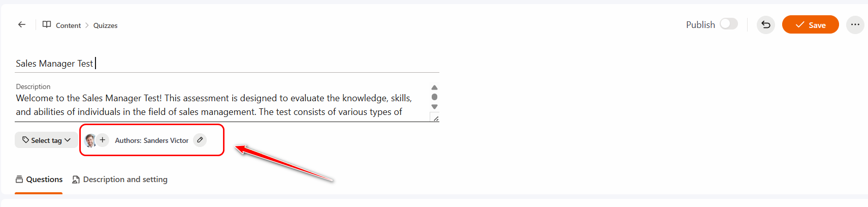Click the Content book icon
The width and height of the screenshot is (868, 207).
pyautogui.click(x=47, y=25)
